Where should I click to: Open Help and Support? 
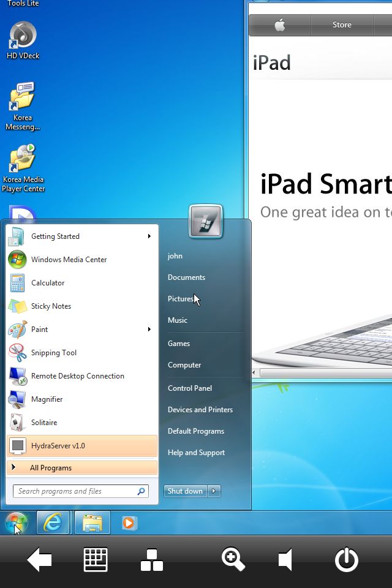click(x=196, y=452)
